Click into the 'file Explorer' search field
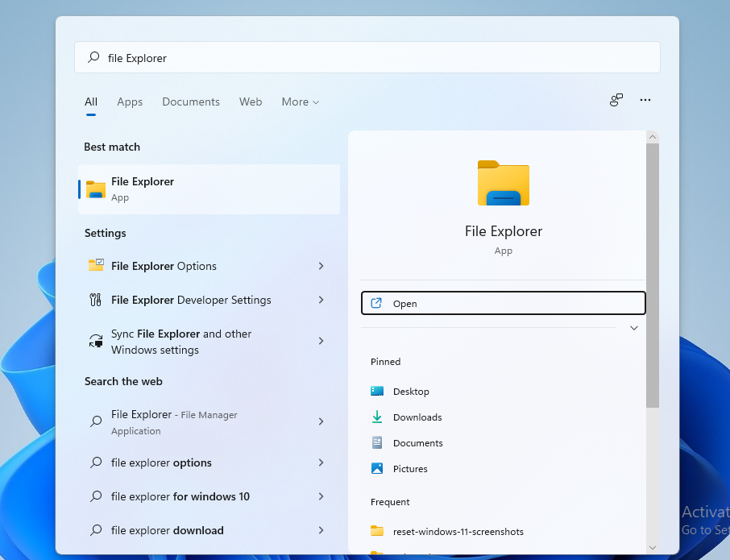This screenshot has height=560, width=730. [x=367, y=57]
